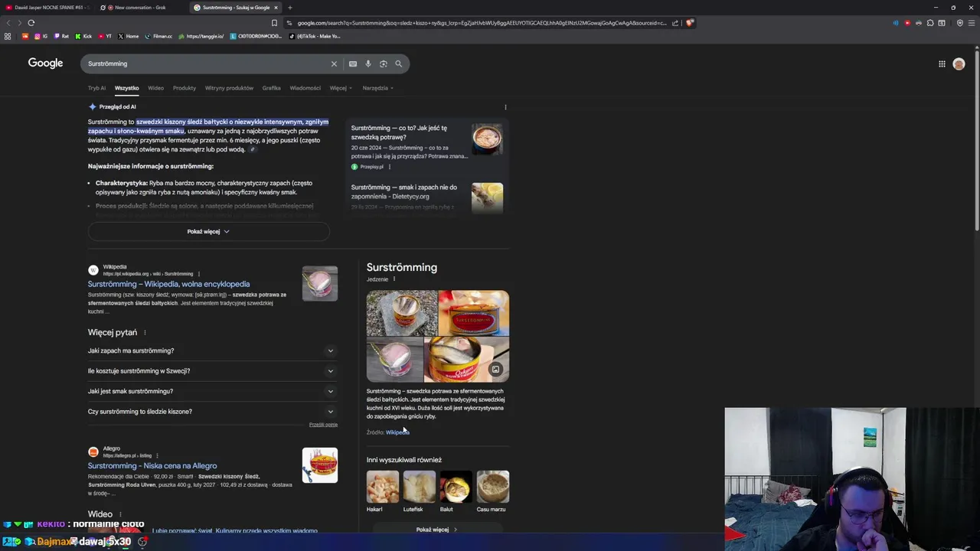980x551 pixels.
Task: Open the Brave Shields lion icon
Action: coord(689,23)
